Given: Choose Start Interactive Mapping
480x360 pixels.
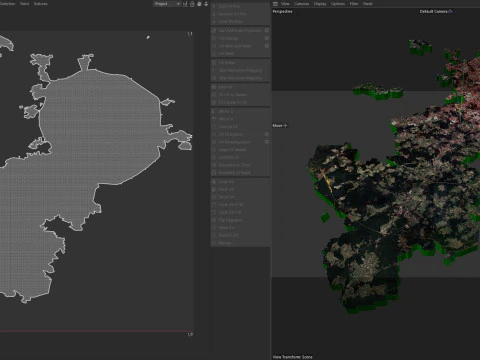Looking at the screenshot, I should (240, 70).
